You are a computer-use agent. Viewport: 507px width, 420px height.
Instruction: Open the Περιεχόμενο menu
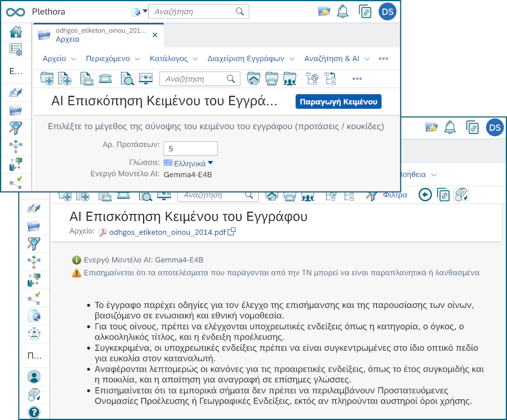click(113, 59)
